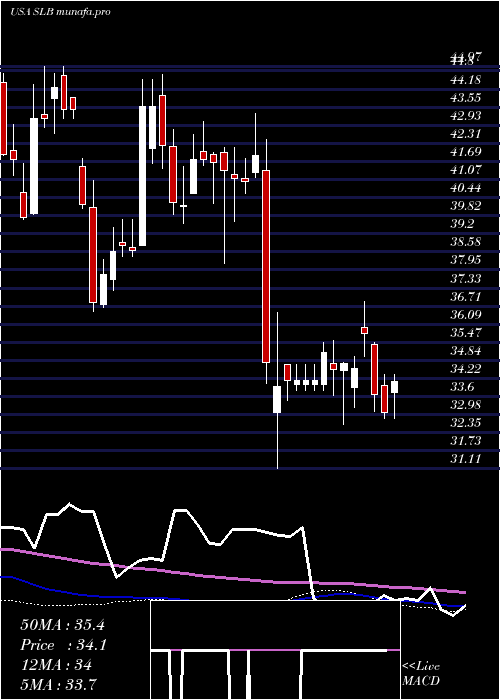Click the 36.09 price axis label
Screen dimensions: 500x700
click(465, 314)
